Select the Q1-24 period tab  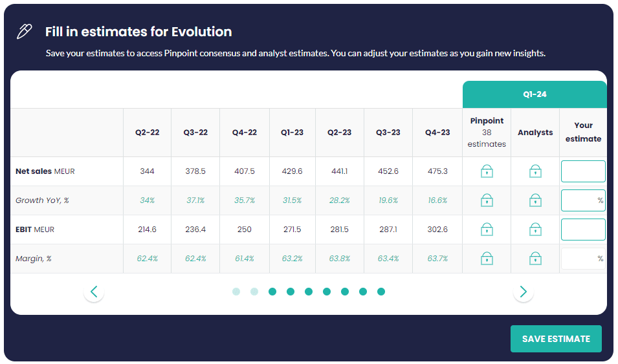(x=535, y=94)
